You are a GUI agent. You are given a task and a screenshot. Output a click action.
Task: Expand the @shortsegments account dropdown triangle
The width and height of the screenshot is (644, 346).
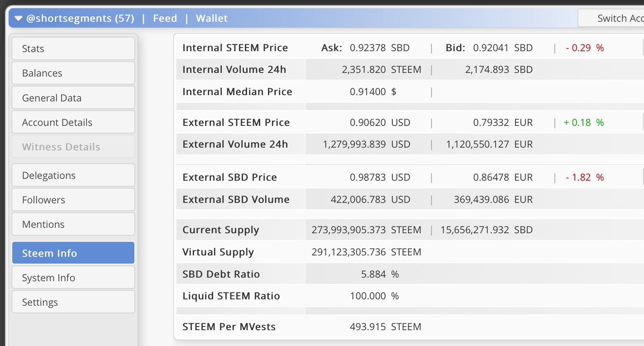pos(18,19)
